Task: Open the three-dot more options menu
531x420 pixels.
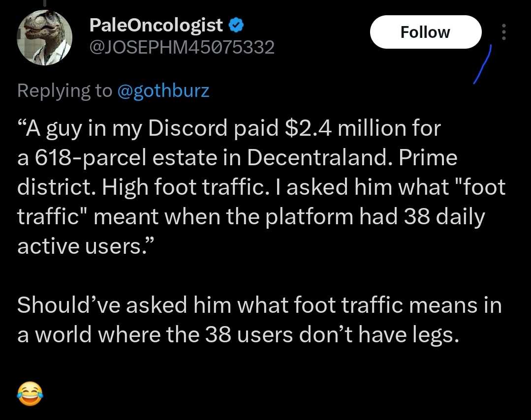Action: pyautogui.click(x=503, y=32)
